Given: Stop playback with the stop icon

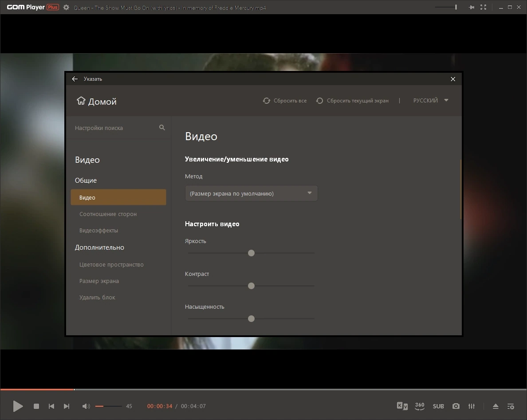Looking at the screenshot, I should tap(36, 406).
